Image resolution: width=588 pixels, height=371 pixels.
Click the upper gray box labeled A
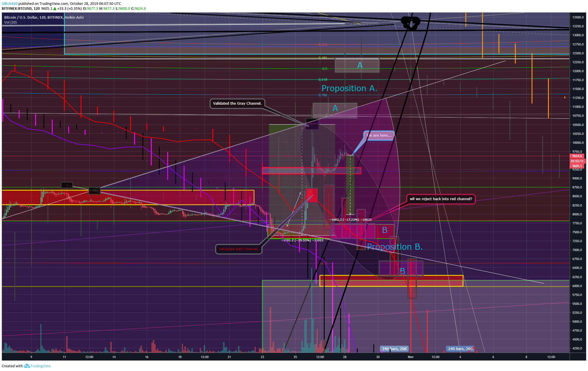357,65
